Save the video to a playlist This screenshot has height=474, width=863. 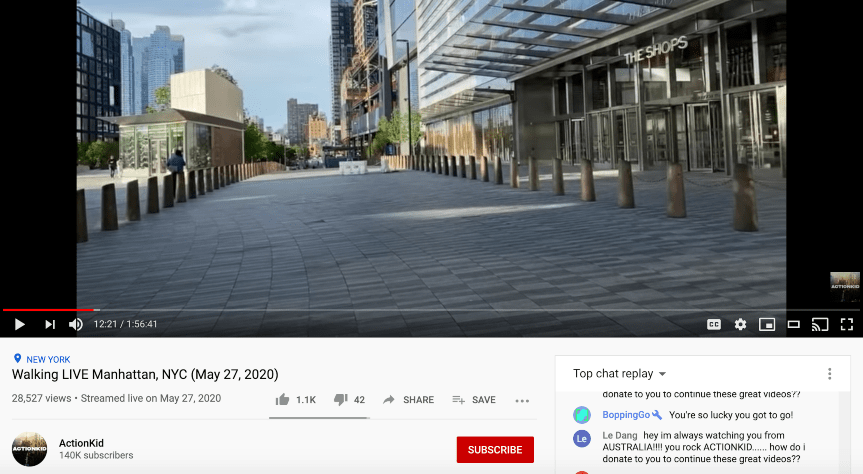coord(474,400)
